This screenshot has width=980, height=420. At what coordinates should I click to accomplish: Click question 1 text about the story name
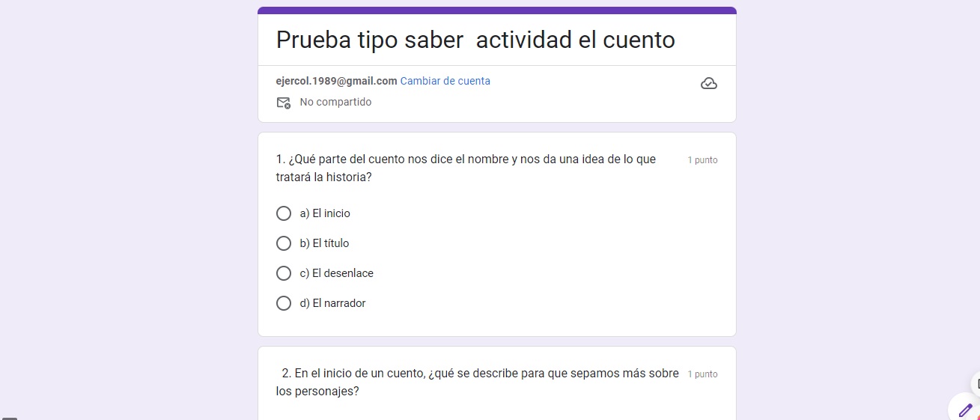tap(466, 168)
